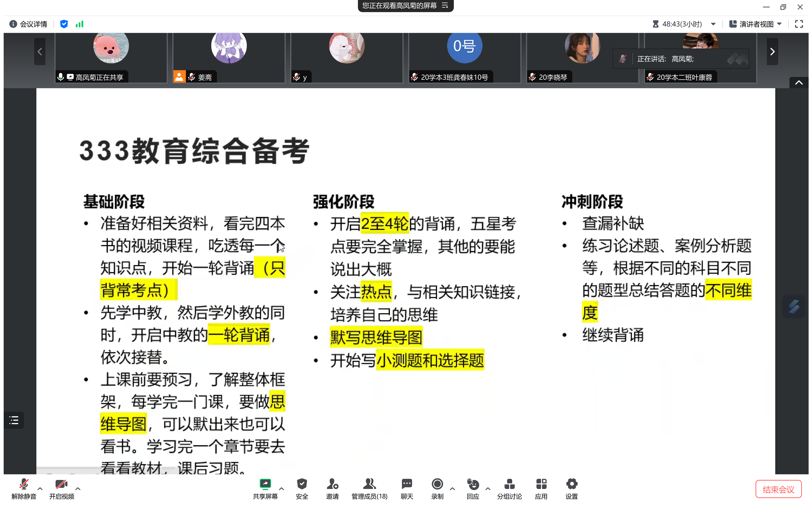
Task: Expand share screen options arrow
Action: click(x=281, y=489)
